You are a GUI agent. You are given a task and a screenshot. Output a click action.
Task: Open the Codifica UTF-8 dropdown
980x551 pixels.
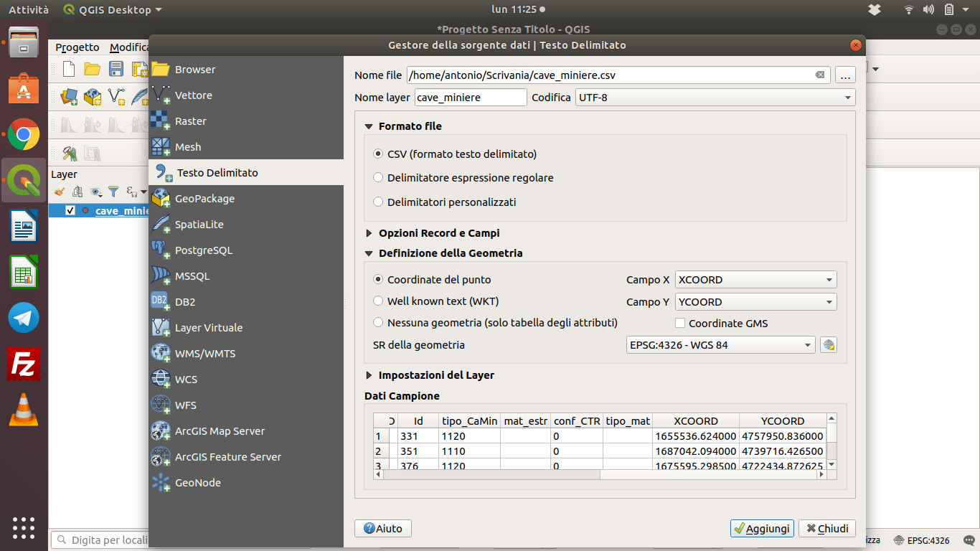click(715, 97)
